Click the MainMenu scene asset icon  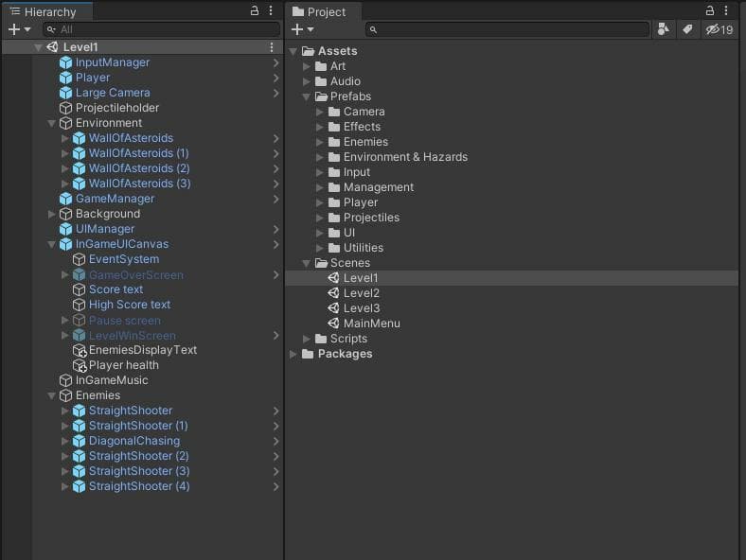click(x=334, y=324)
